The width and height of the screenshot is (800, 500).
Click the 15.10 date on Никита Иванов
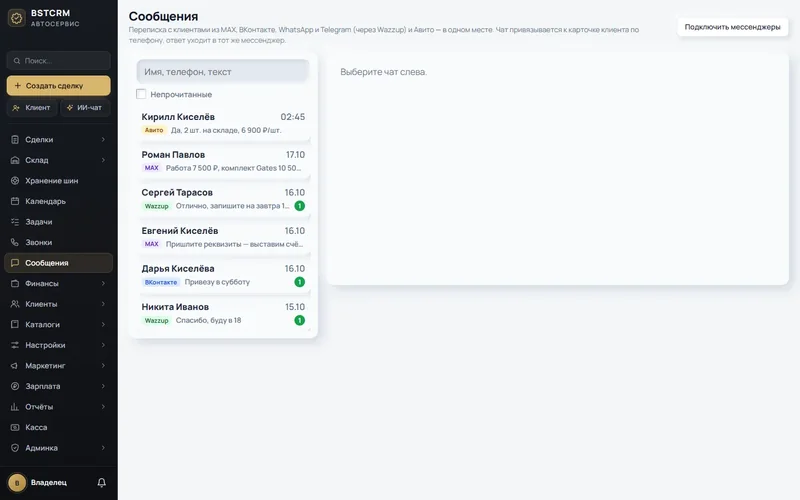295,307
